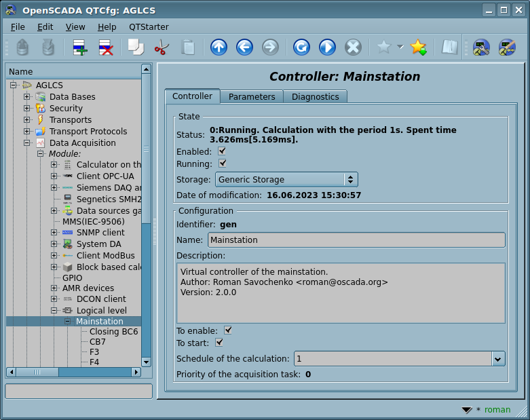Viewport: 530px width, 420px height.
Task: Start cycled refresh with the play icon
Action: (x=327, y=47)
